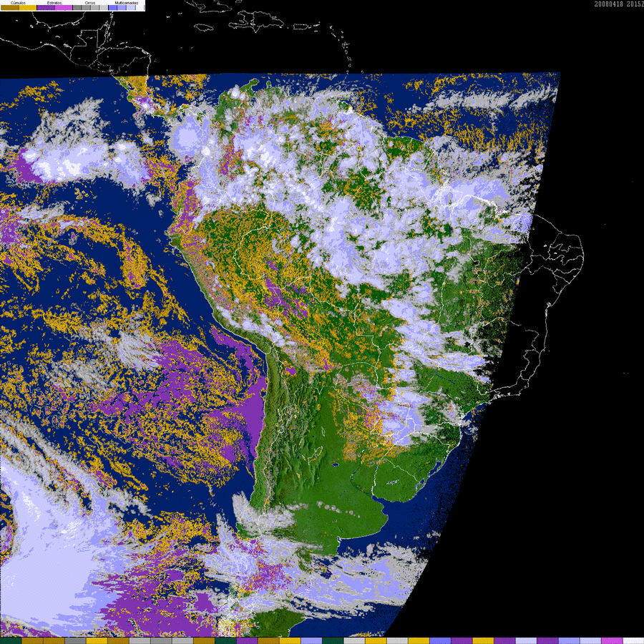Click the darkest blue Multicamadas legend swatch
This screenshot has width=644, height=644.
pyautogui.click(x=112, y=7)
